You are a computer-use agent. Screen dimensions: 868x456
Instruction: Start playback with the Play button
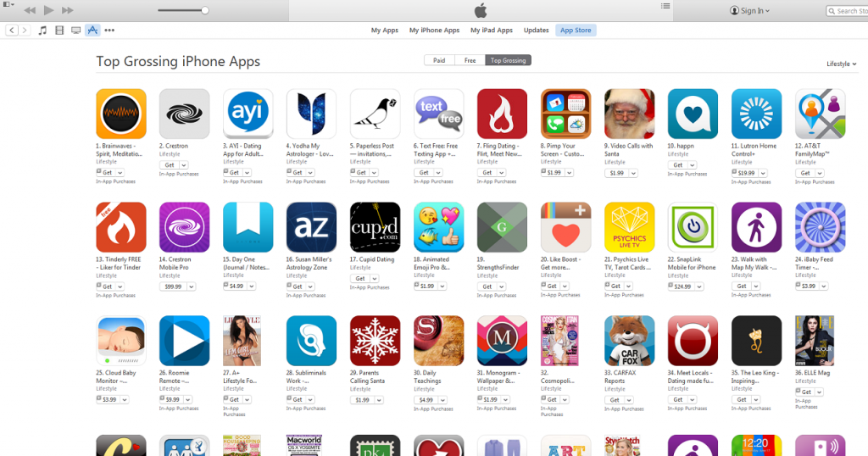[x=48, y=10]
